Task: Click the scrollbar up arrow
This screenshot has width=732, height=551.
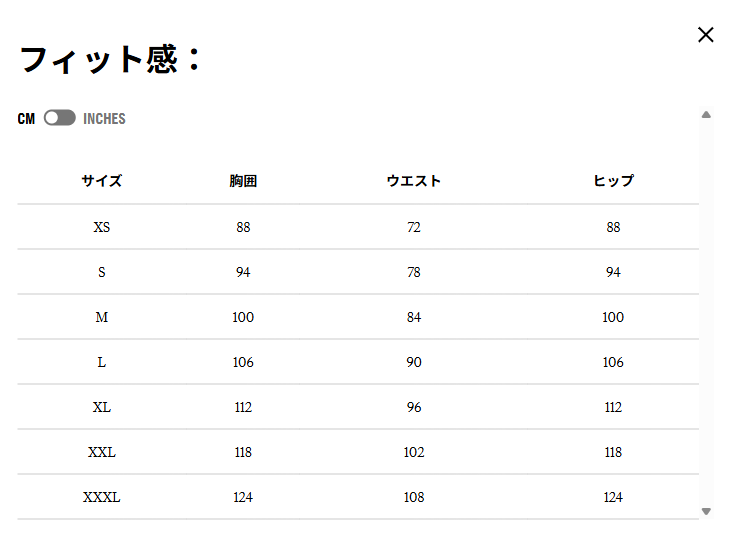Action: (706, 115)
